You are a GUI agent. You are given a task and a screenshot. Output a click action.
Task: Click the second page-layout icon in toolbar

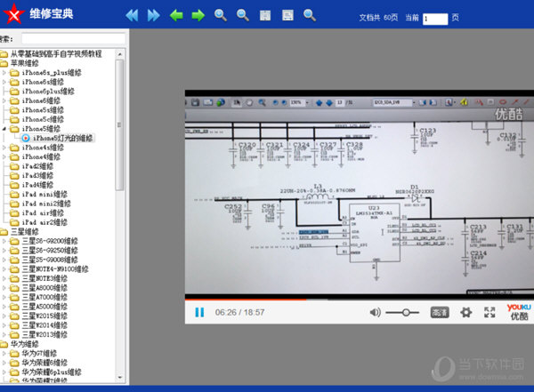point(287,15)
